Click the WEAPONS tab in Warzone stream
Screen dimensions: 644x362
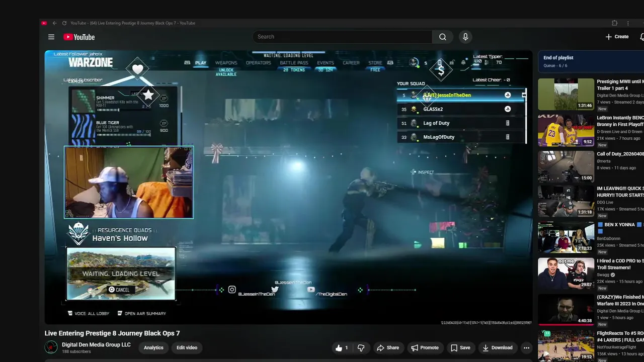(226, 63)
